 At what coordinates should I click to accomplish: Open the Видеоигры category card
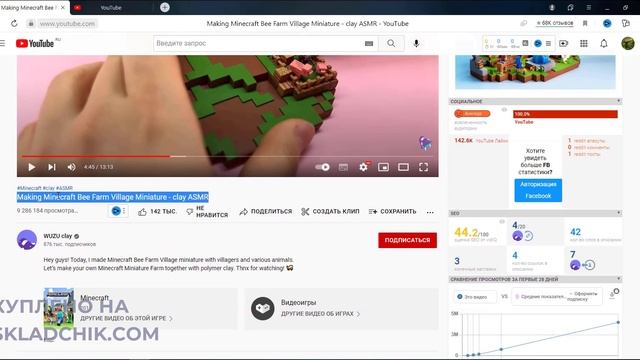coord(342,308)
